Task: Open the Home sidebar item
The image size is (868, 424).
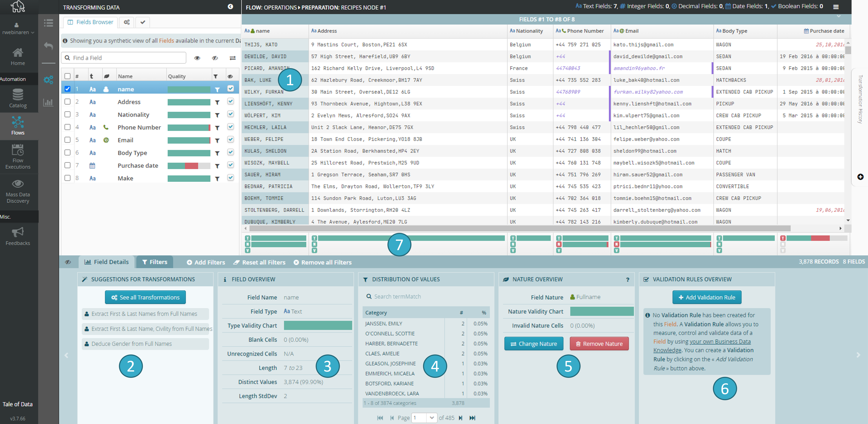Action: point(17,57)
